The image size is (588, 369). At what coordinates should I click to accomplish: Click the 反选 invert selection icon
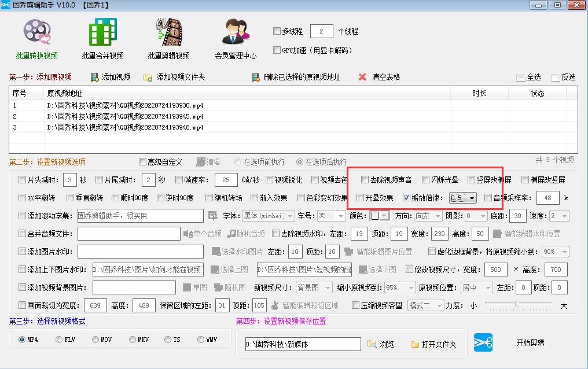click(556, 78)
